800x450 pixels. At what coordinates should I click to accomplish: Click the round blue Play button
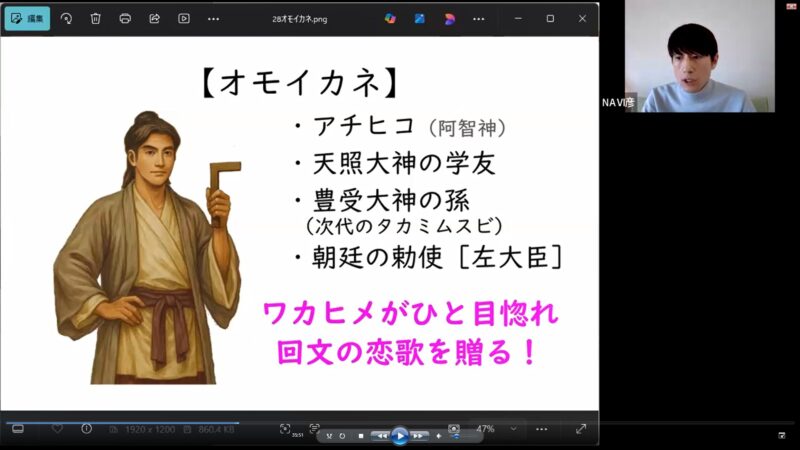[x=400, y=436]
